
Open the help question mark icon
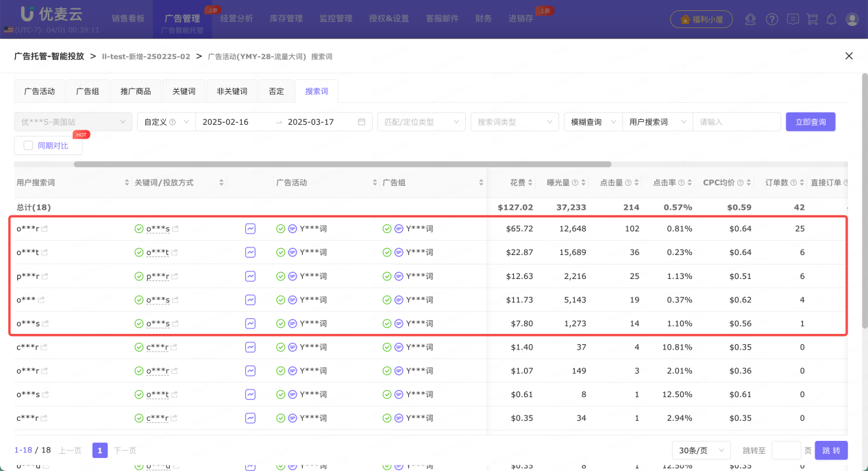coord(772,19)
